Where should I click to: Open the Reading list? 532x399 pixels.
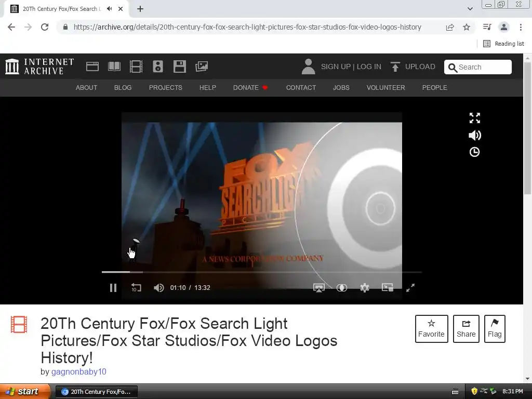point(503,44)
